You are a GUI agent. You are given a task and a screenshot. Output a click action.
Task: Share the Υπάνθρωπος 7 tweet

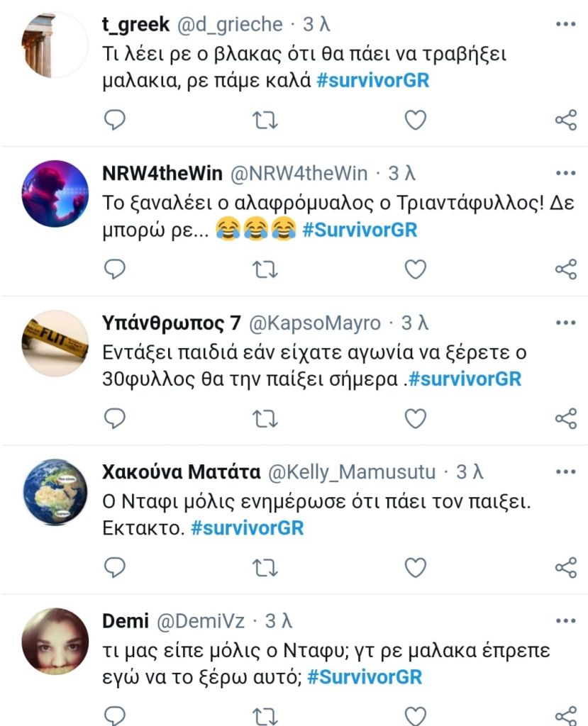(566, 418)
